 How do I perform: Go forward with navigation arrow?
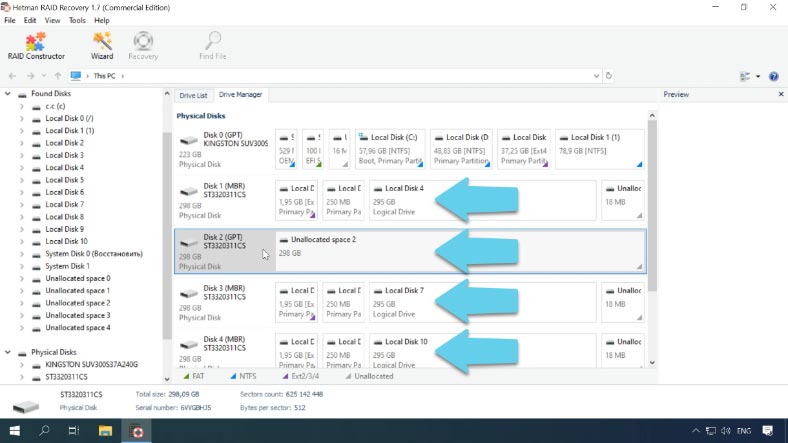tap(30, 76)
